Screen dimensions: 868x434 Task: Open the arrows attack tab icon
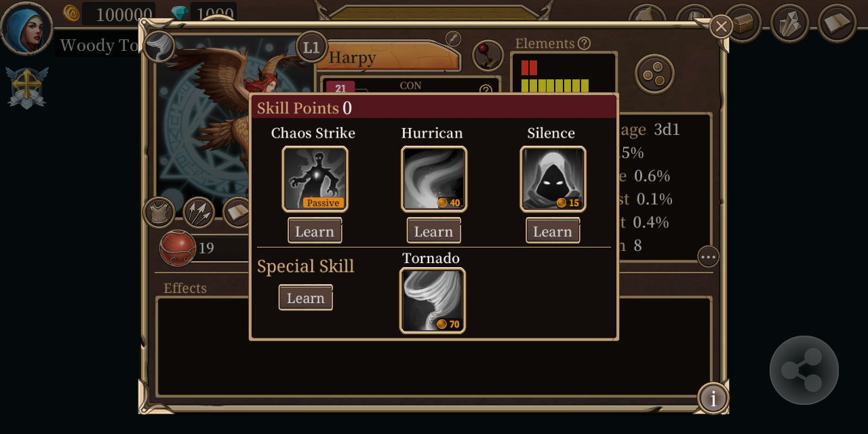pos(199,213)
